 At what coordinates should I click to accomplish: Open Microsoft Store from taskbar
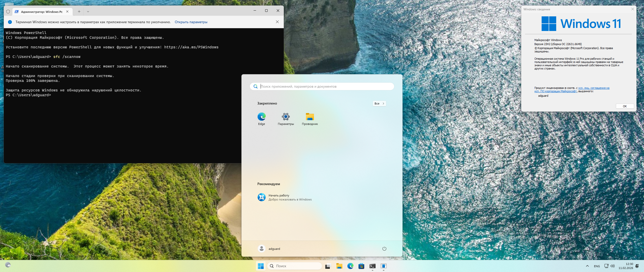coord(361,266)
